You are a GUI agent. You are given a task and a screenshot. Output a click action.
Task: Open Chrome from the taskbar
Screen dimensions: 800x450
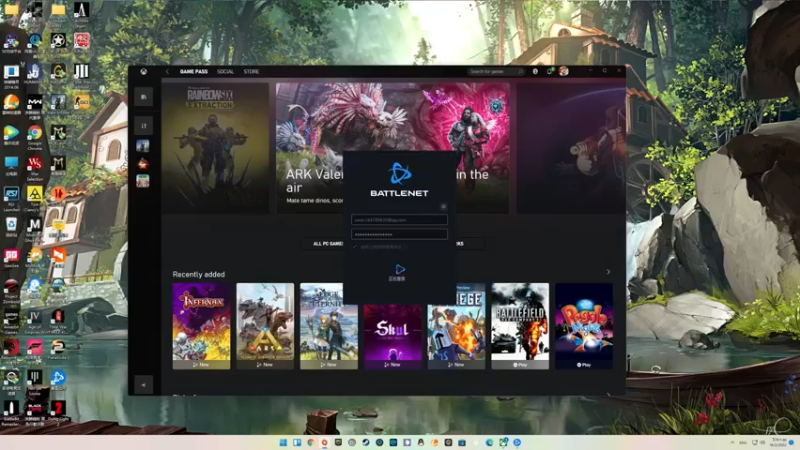pyautogui.click(x=311, y=442)
